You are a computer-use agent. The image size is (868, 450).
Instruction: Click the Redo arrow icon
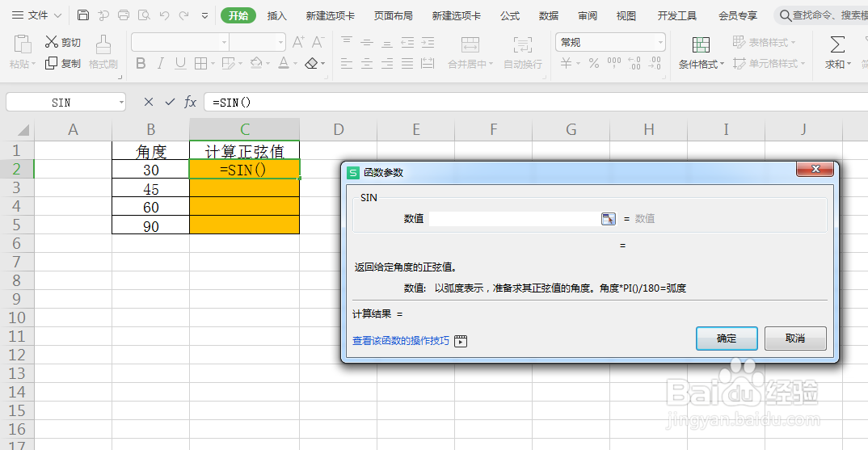(x=183, y=15)
